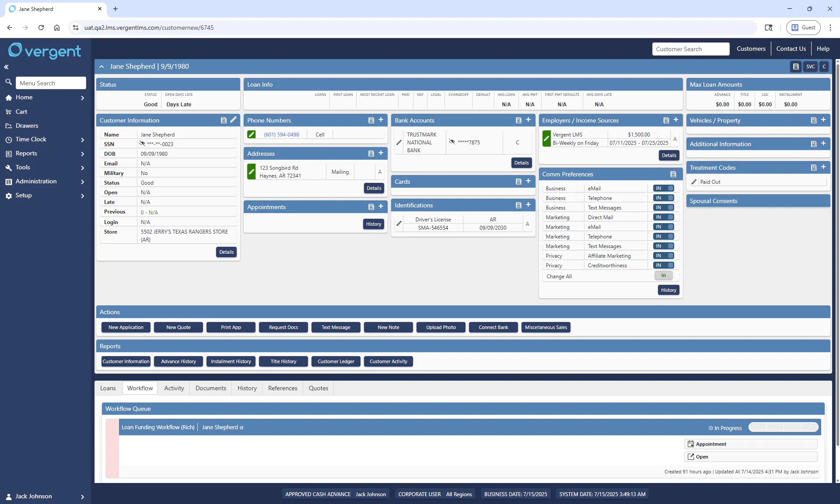Reveal the hidden SSN with eye icon
The width and height of the screenshot is (840, 504).
tap(142, 143)
